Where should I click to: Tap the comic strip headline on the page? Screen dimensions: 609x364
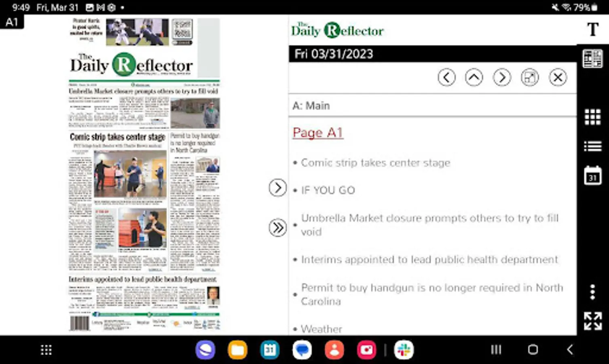[x=118, y=137]
